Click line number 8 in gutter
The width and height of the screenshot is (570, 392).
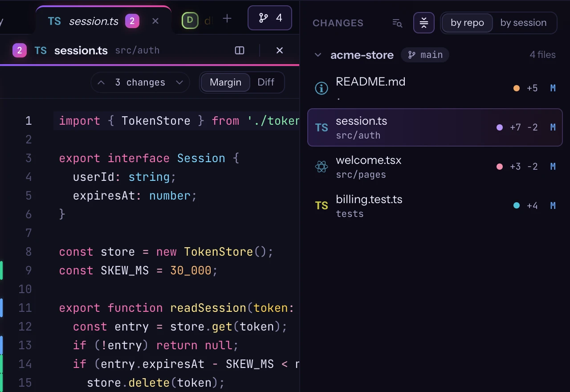[x=28, y=252]
